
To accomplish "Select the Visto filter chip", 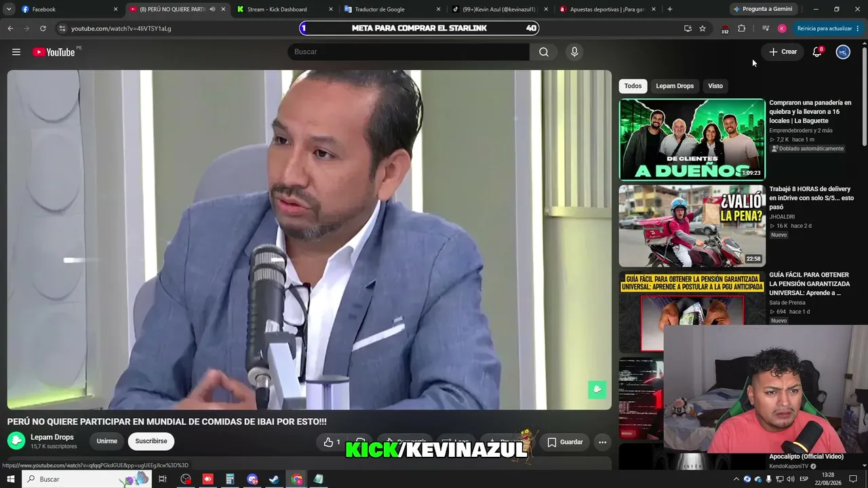I will tap(715, 86).
